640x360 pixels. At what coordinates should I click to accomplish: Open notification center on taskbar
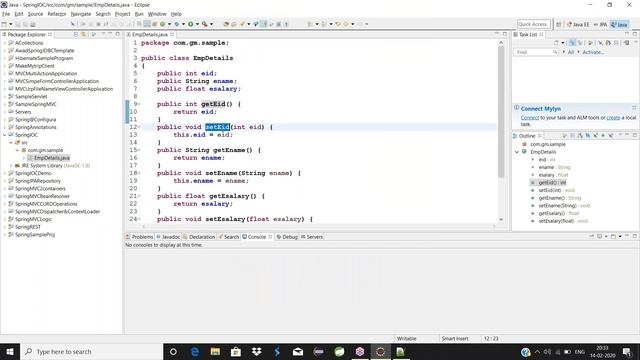click(x=627, y=351)
